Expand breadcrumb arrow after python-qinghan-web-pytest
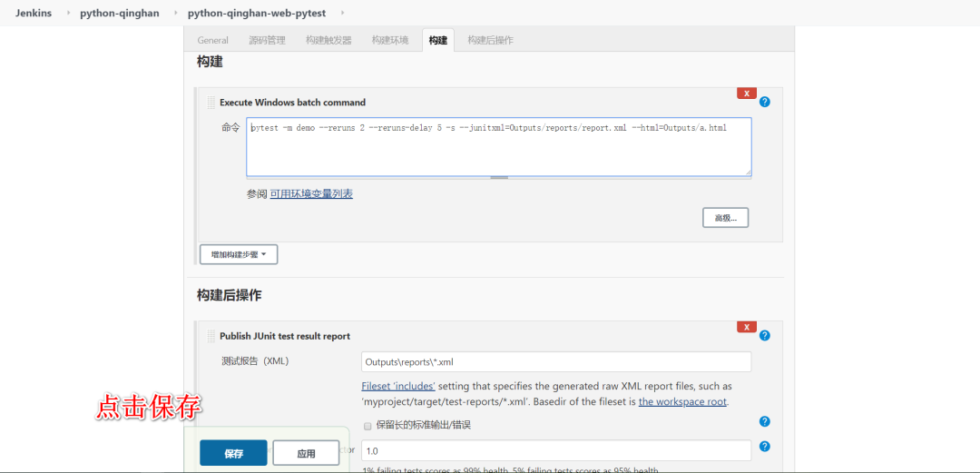This screenshot has width=980, height=473. [x=341, y=13]
